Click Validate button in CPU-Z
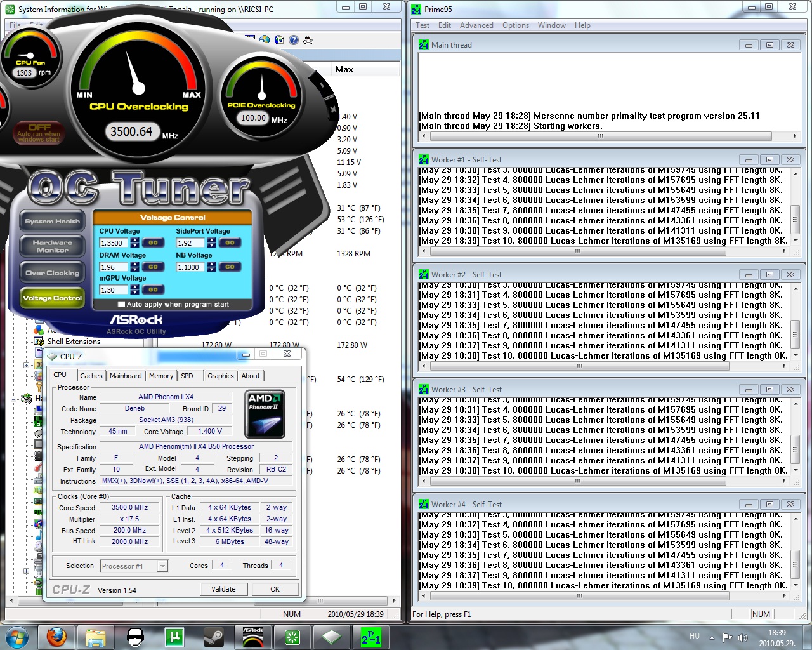The height and width of the screenshot is (650, 812). [223, 589]
